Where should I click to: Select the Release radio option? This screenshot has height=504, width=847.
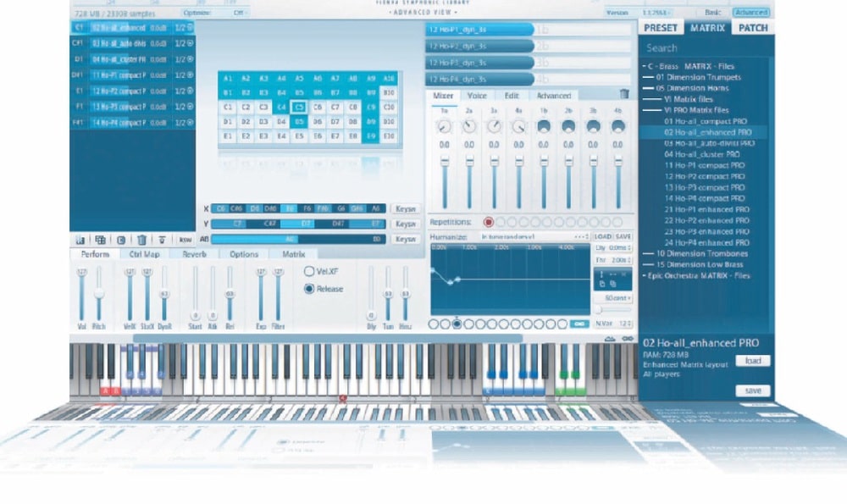point(309,289)
